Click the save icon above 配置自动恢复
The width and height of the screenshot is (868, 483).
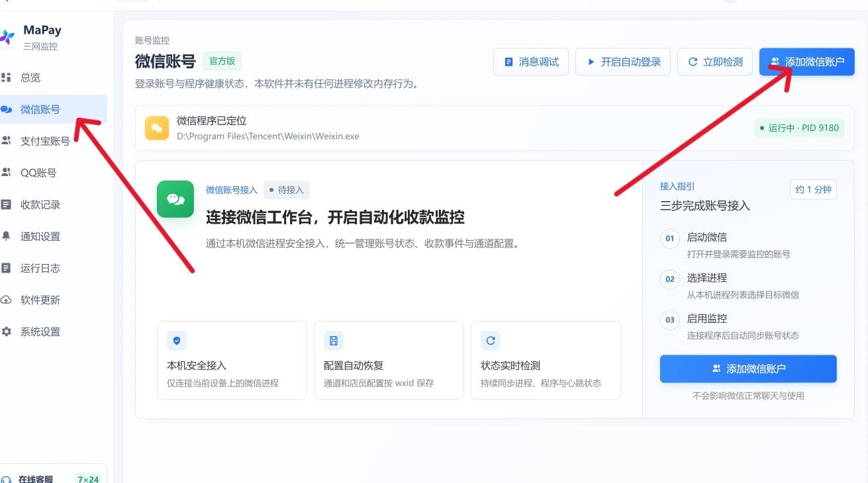(334, 341)
